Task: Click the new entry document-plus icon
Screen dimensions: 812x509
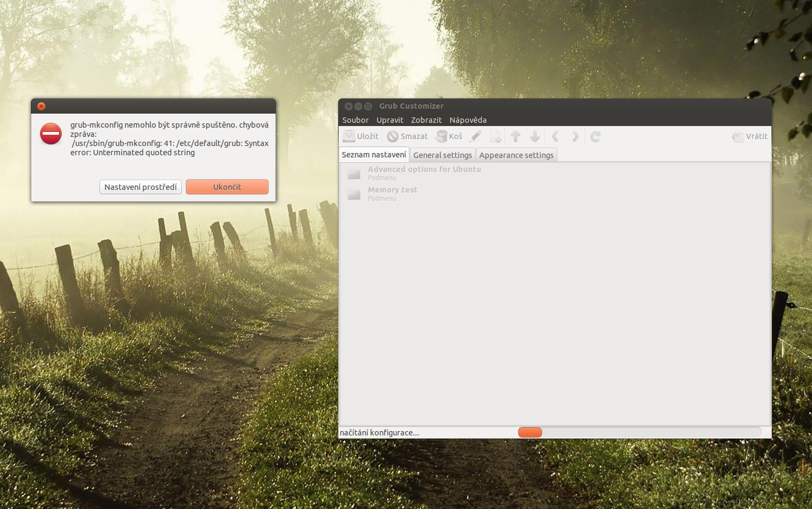Action: (496, 136)
